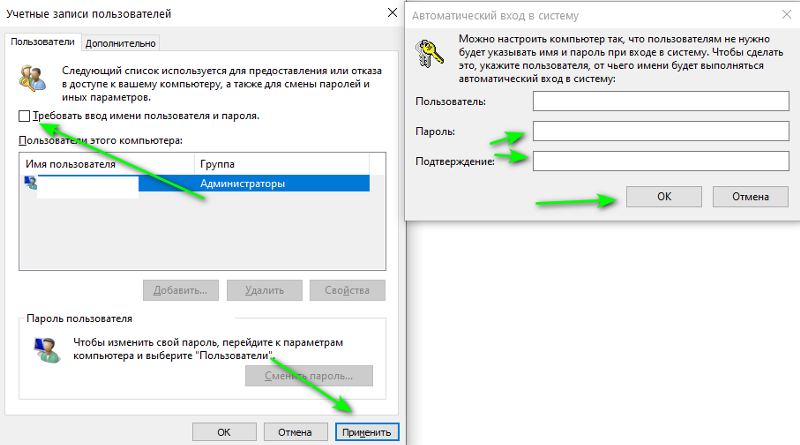The image size is (800, 445).
Task: Close the Автоматический вход в систему dialog
Action: click(786, 15)
